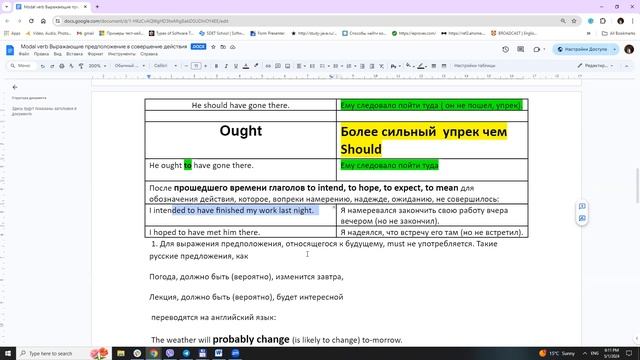The width and height of the screenshot is (640, 360).
Task: Open the Справка menu
Action: coord(149,54)
